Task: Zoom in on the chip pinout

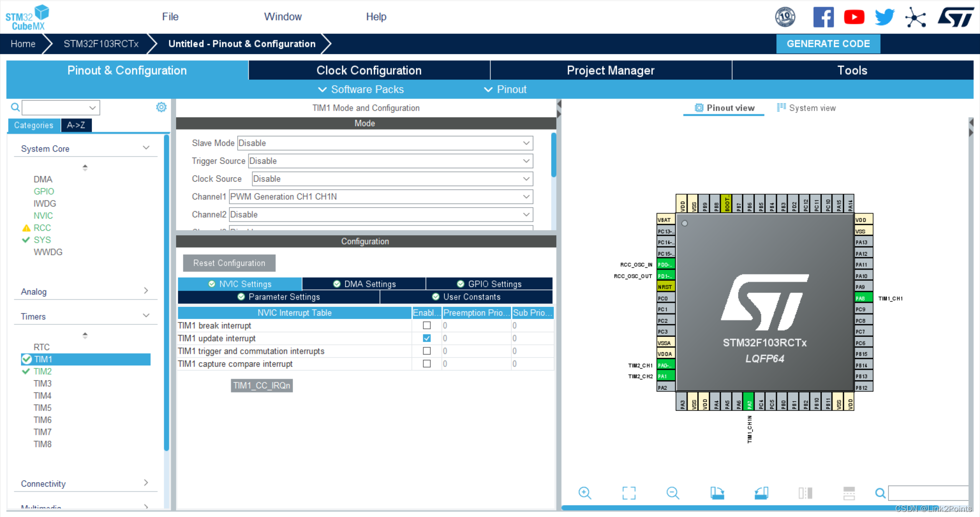Action: click(585, 493)
